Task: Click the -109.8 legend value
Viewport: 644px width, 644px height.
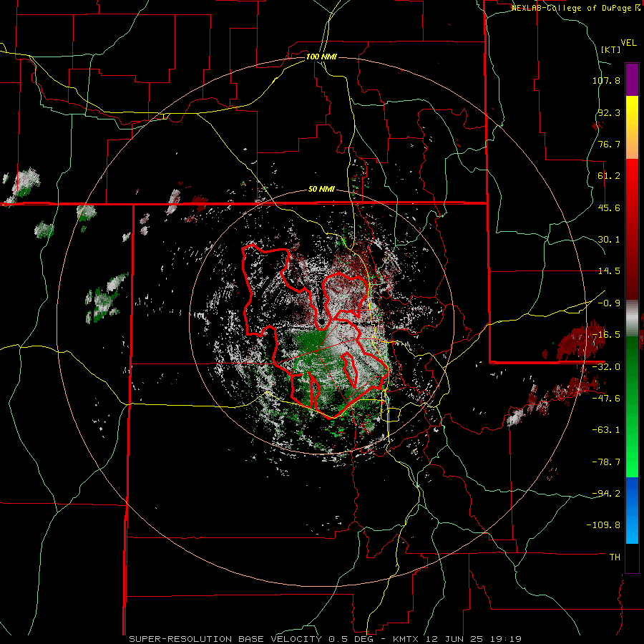Action: tap(603, 525)
